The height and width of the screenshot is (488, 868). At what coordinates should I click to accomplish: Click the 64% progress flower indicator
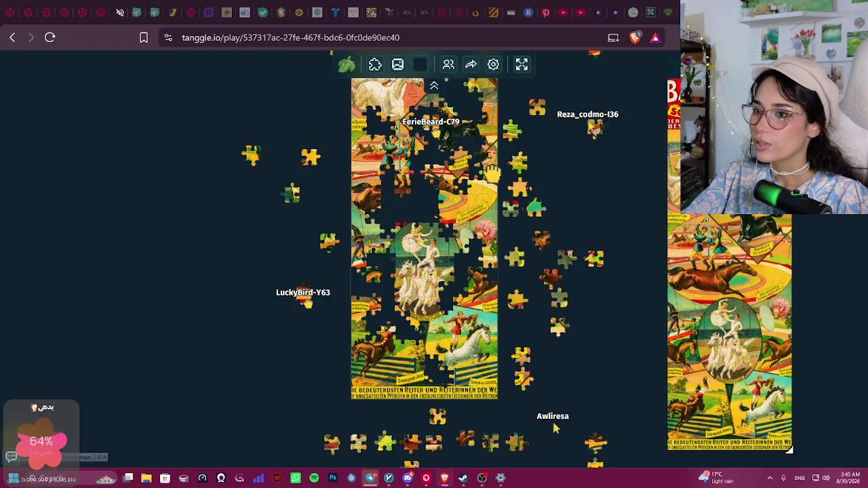[x=41, y=442]
